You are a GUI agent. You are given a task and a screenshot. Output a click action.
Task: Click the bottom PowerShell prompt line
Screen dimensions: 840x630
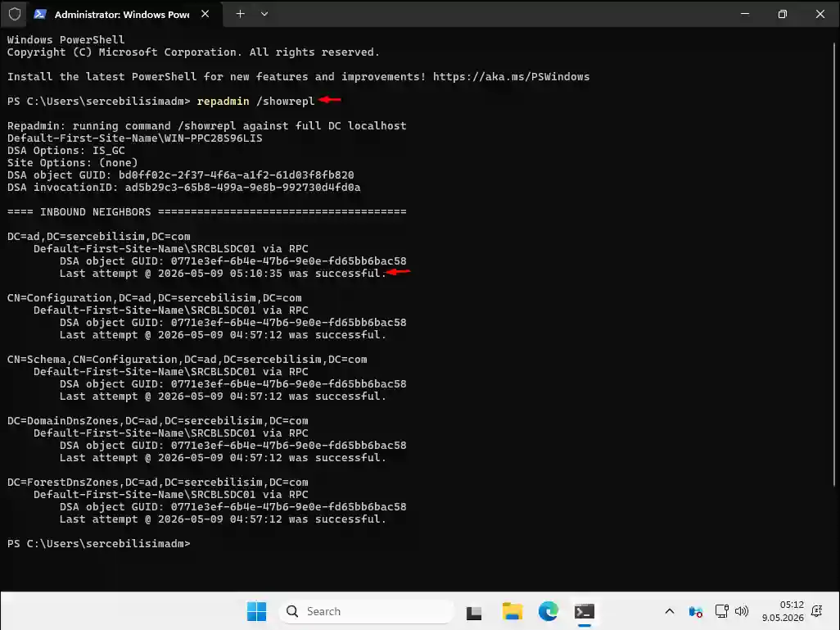tap(98, 544)
